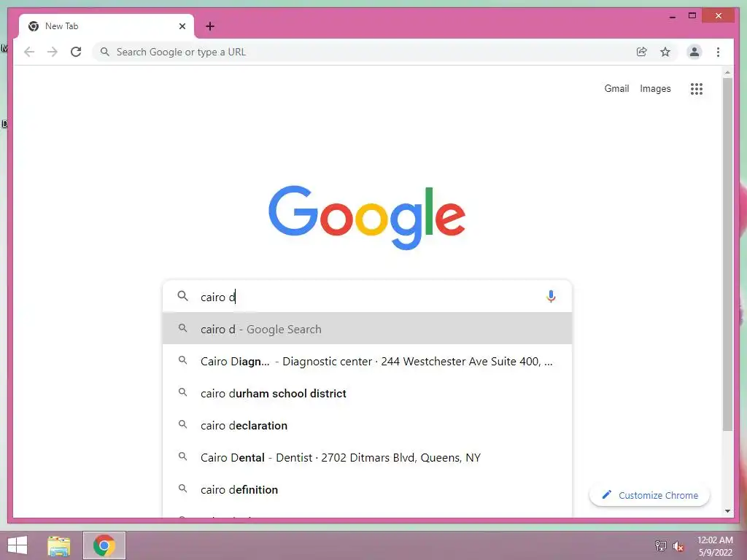Click the page scrollbar up arrow
This screenshot has width=747, height=560.
[x=727, y=72]
